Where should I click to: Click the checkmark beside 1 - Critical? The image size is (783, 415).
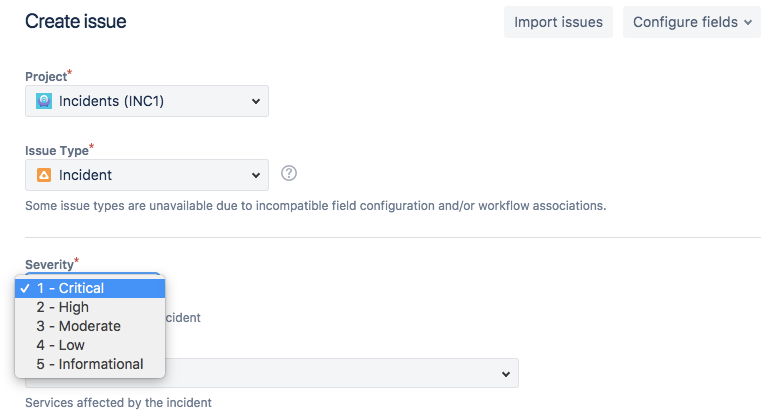click(25, 288)
